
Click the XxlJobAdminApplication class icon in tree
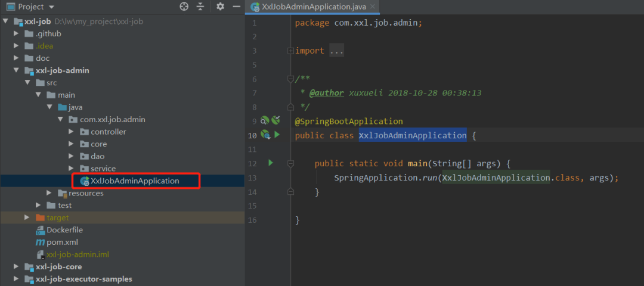coord(85,181)
